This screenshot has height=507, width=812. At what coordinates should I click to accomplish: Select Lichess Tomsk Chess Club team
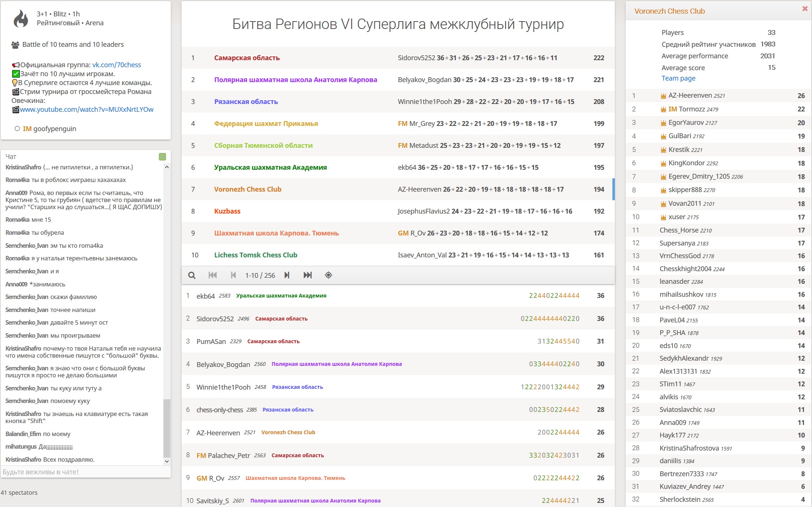point(398,255)
